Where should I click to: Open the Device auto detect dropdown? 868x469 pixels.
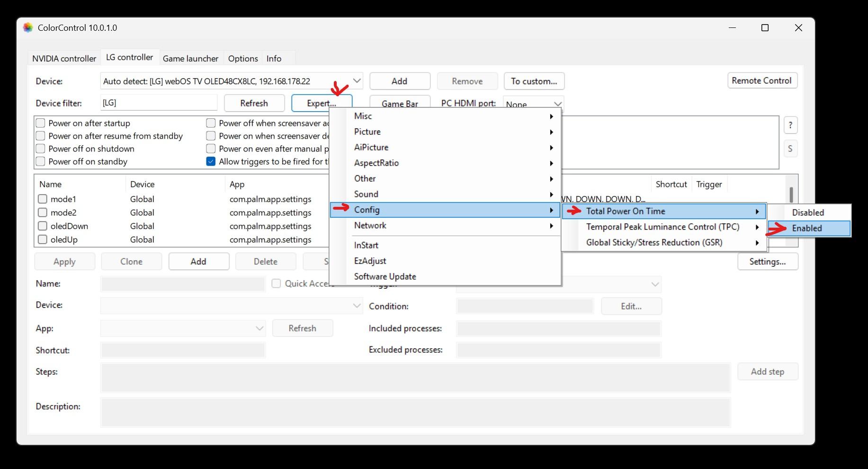click(x=232, y=81)
